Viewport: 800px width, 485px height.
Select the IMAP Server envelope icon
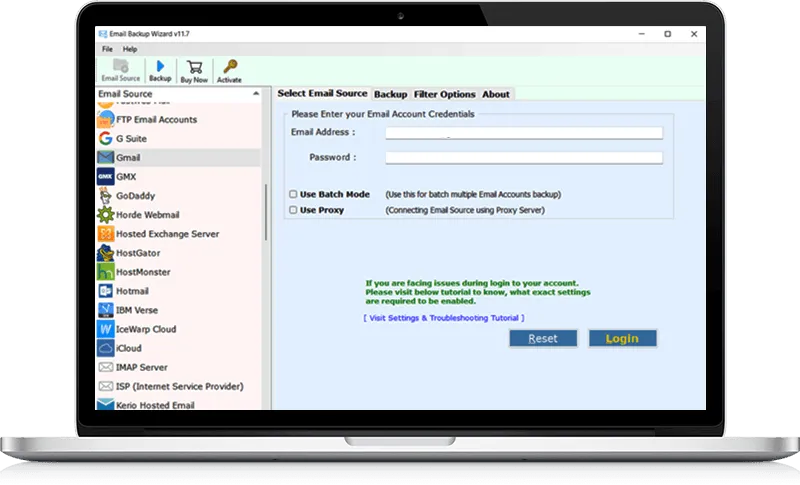(x=106, y=367)
